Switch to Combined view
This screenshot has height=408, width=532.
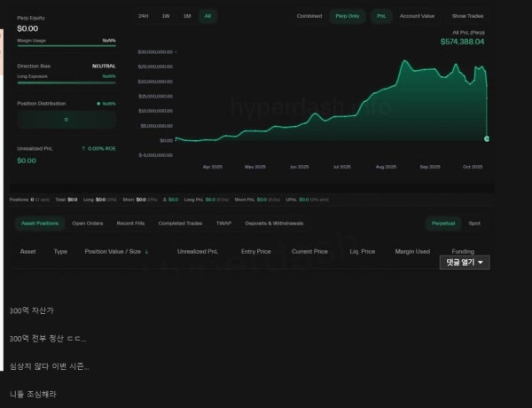309,16
